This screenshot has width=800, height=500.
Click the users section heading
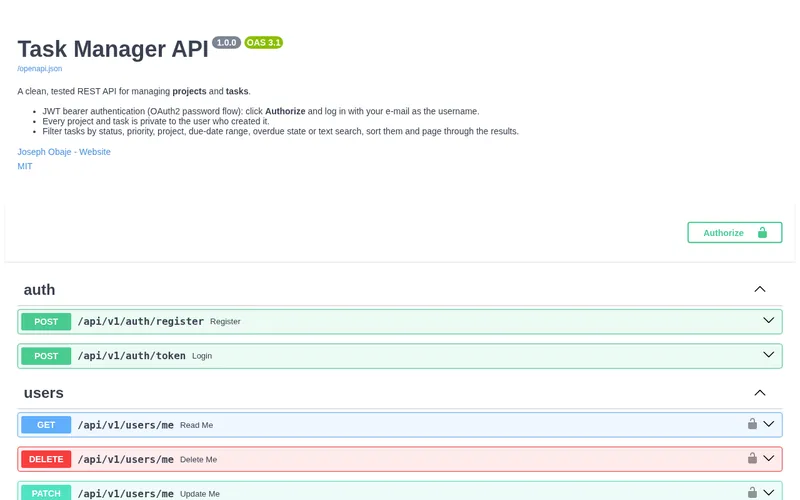[x=43, y=393]
